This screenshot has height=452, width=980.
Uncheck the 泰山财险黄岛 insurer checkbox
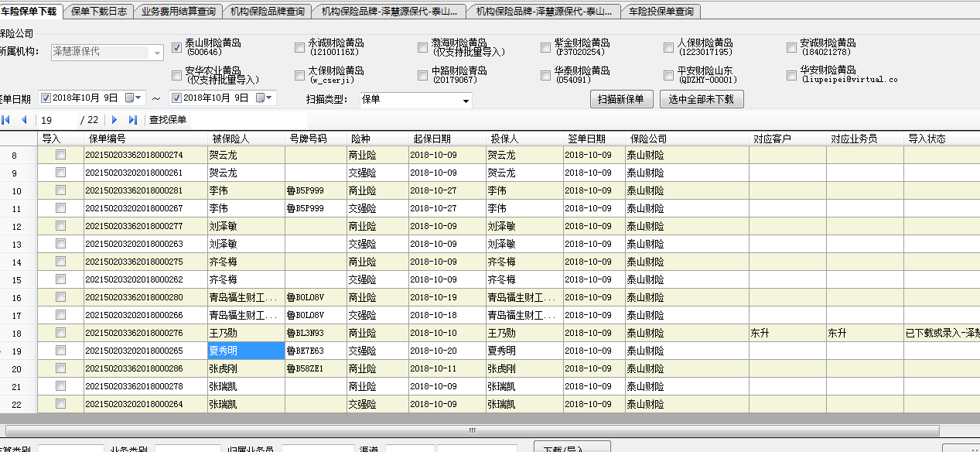[176, 48]
